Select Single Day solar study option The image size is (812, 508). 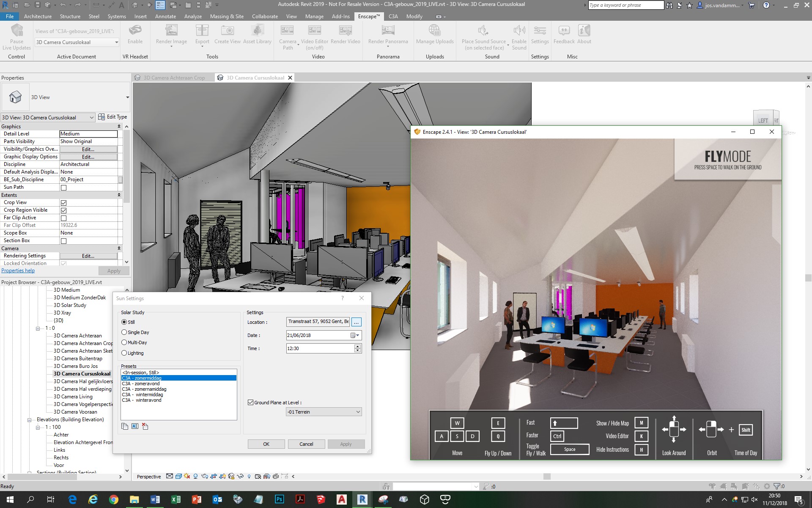pos(124,332)
